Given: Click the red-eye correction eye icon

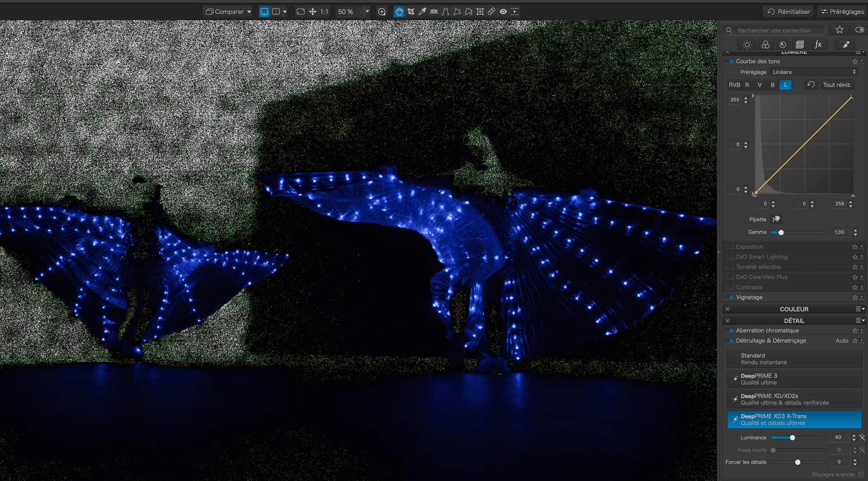Looking at the screenshot, I should 503,12.
